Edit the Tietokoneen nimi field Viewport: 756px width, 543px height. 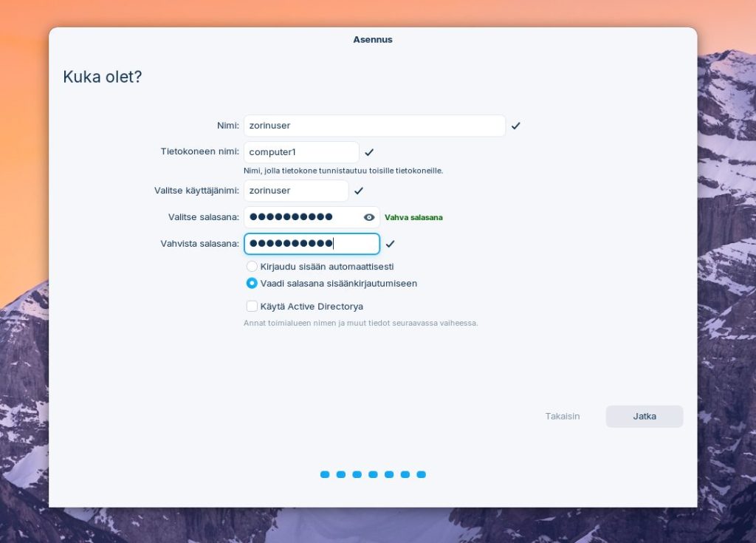pyautogui.click(x=301, y=152)
